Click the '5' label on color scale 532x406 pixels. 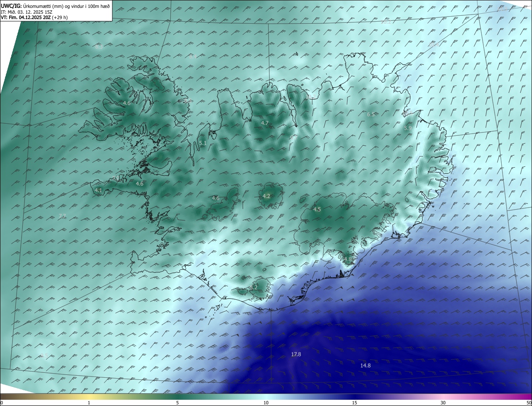[x=177, y=403]
